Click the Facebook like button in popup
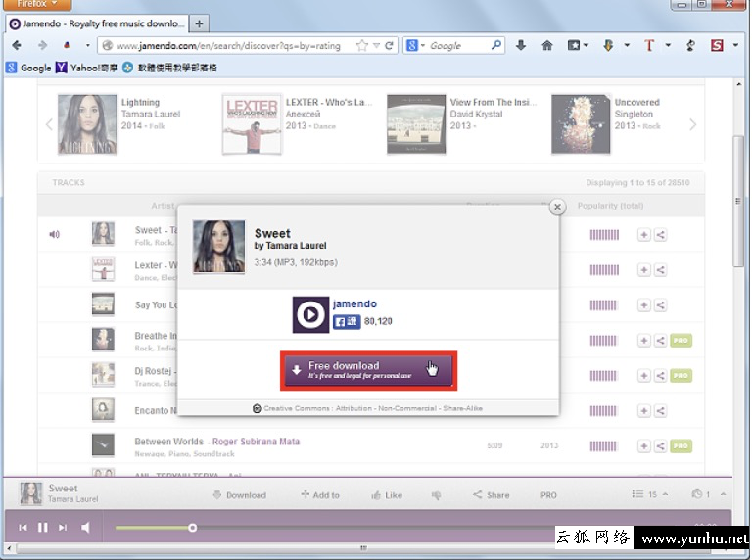The width and height of the screenshot is (752, 560). coord(347,321)
